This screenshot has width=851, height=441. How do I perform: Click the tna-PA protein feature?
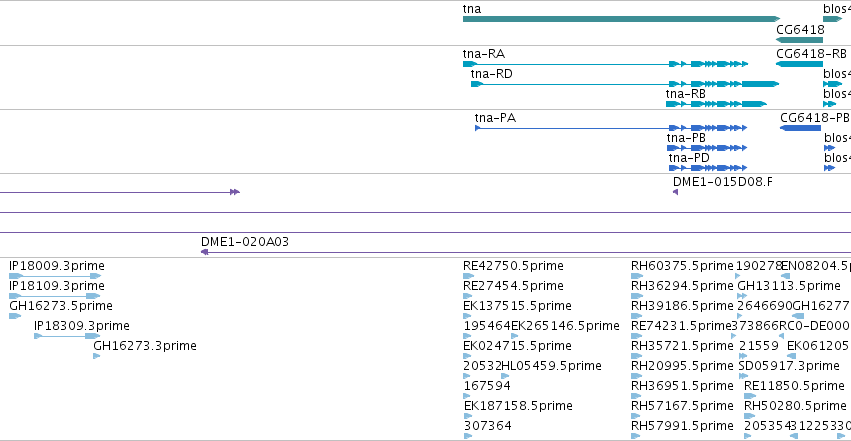611,128
